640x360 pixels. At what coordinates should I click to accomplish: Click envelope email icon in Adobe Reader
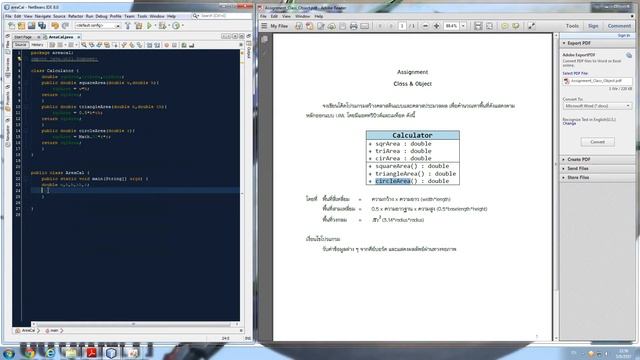364,26
